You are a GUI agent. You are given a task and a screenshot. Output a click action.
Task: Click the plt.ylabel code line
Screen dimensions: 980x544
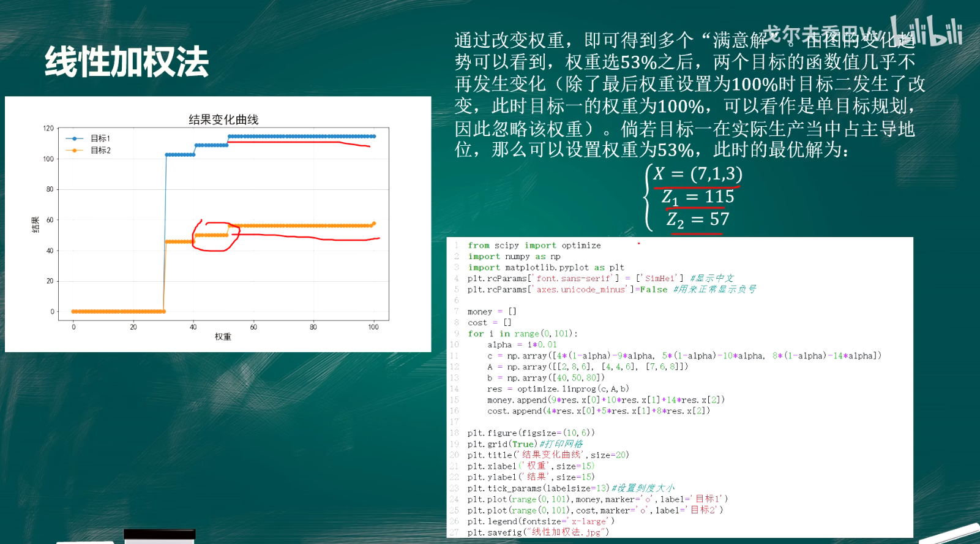tap(531, 477)
